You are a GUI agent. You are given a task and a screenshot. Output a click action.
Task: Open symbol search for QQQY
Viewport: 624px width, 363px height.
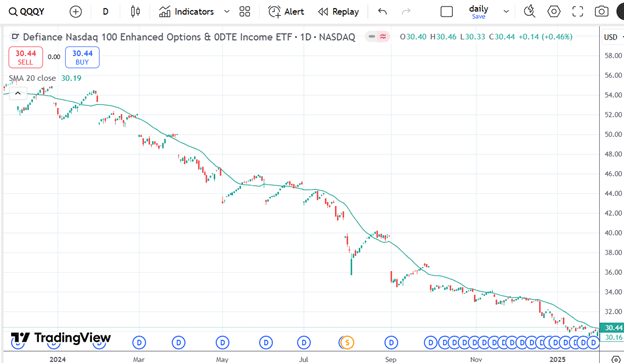coord(27,12)
